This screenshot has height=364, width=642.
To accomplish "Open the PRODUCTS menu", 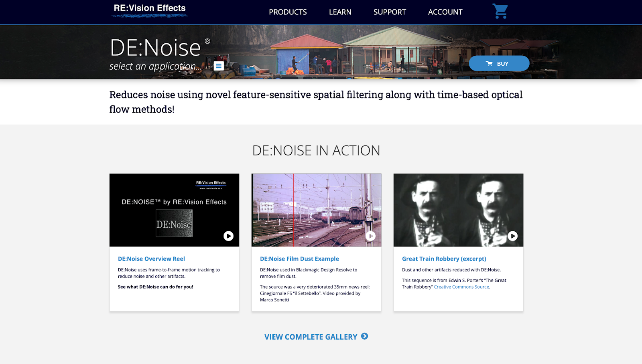I will pyautogui.click(x=288, y=12).
